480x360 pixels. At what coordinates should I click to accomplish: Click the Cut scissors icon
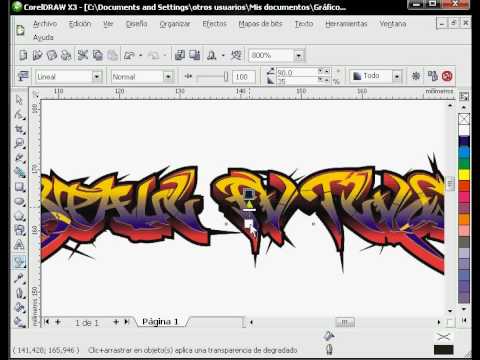(x=83, y=55)
